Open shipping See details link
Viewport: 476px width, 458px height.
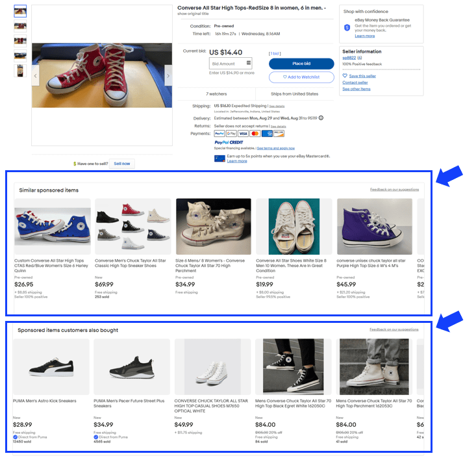[x=277, y=107]
